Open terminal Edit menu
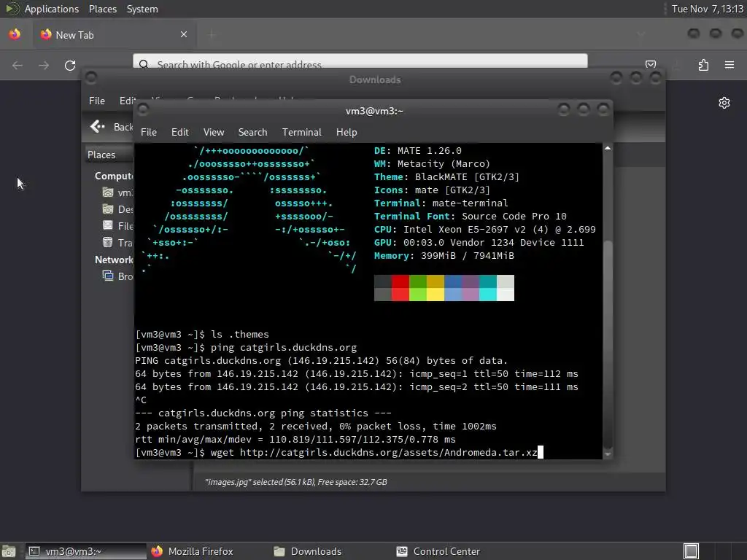 179,132
